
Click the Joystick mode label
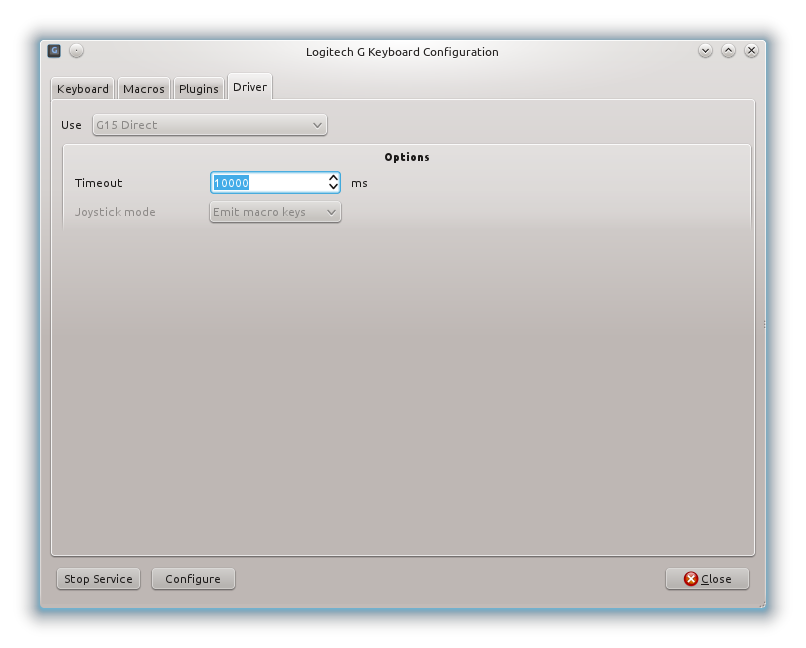coord(115,212)
